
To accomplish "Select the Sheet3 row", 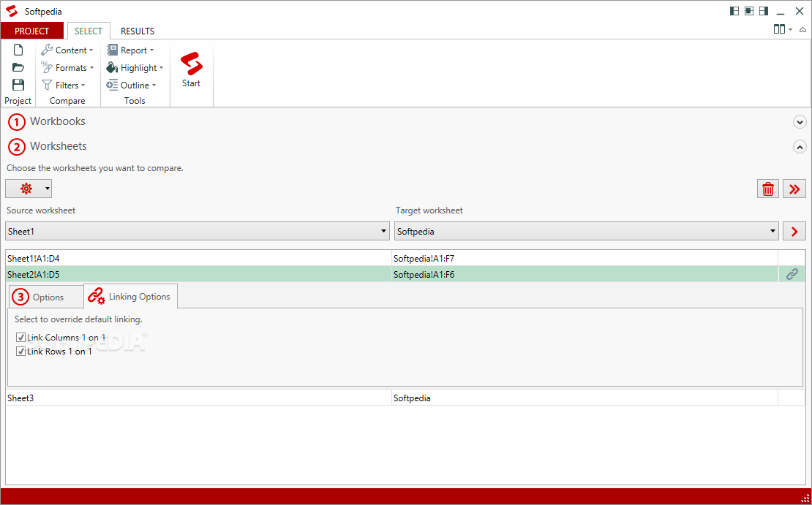I will [198, 398].
